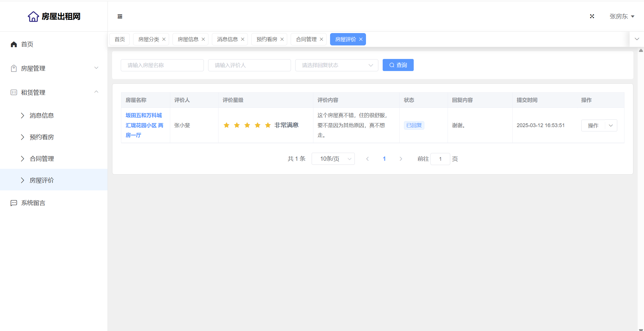
Task: Switch to the 预约看房 tab
Action: [x=267, y=39]
